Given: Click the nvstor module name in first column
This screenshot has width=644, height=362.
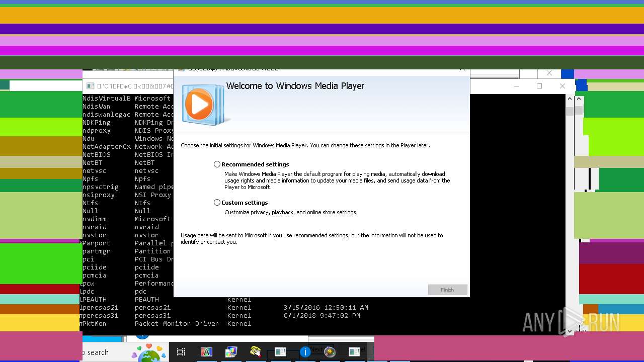Looking at the screenshot, I should [95, 235].
